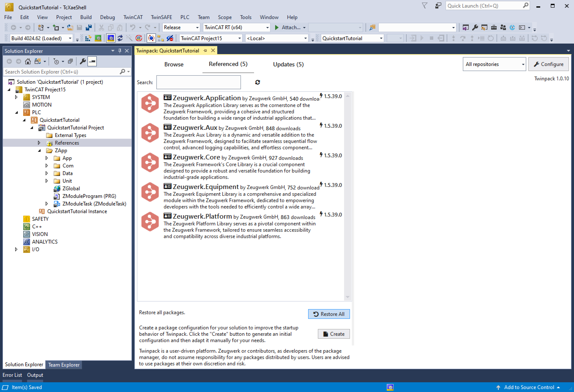The image size is (574, 392).
Task: Select QuickstartTutorial Instance tree item
Action: coord(77,212)
